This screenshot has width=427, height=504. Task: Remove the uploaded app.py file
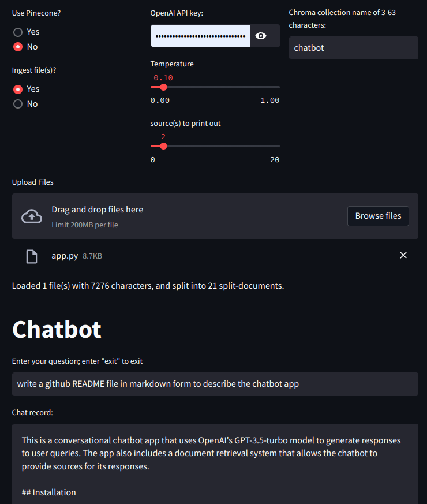coord(403,255)
